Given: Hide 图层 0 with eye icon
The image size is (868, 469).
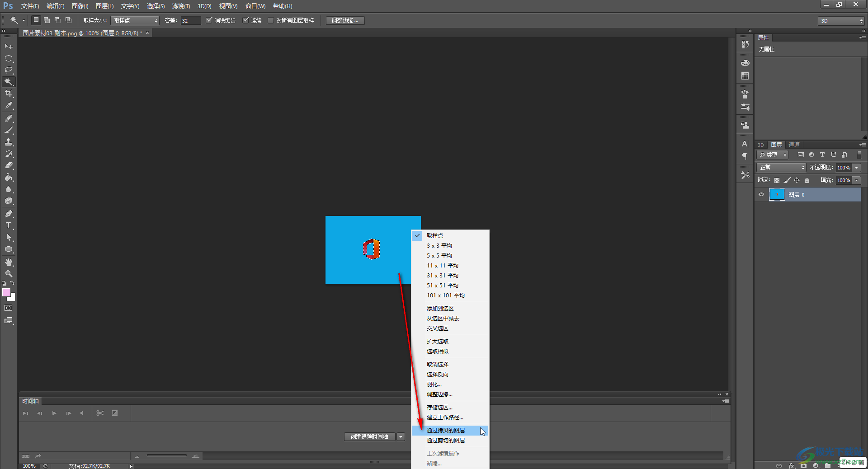Looking at the screenshot, I should 761,195.
